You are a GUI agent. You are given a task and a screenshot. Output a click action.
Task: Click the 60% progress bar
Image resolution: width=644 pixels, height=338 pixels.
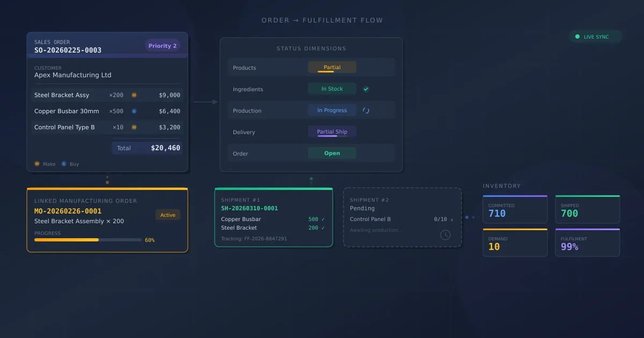click(87, 240)
